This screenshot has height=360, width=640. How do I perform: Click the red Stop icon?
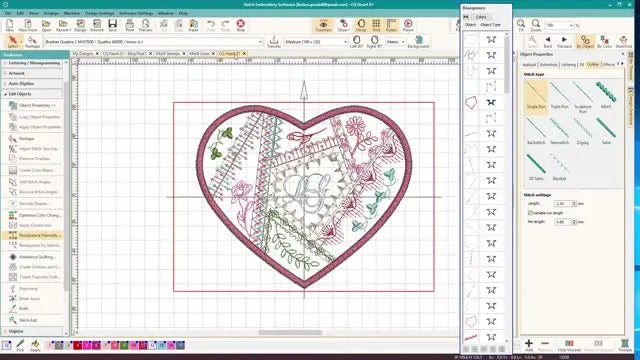(240, 25)
